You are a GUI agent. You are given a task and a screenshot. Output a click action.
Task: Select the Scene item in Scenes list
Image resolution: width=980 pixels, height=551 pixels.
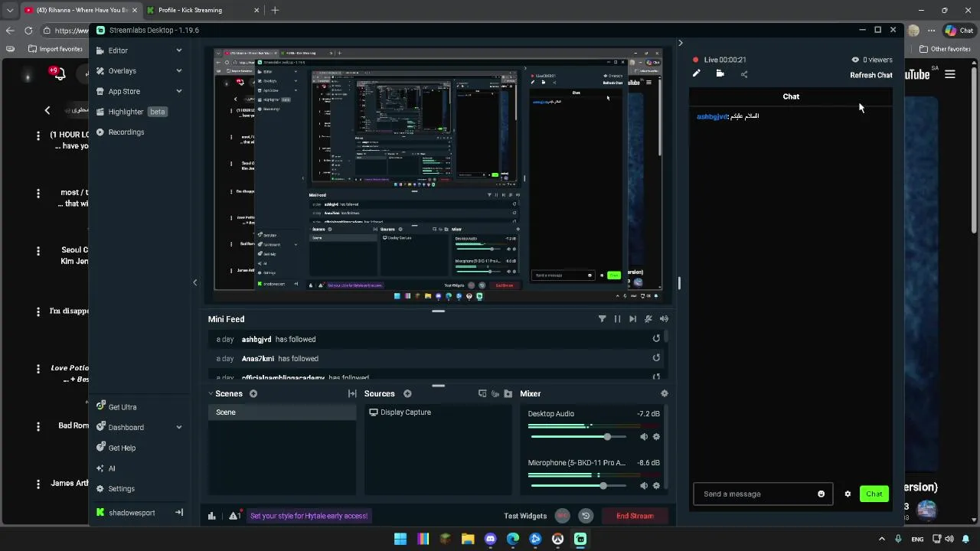point(282,412)
